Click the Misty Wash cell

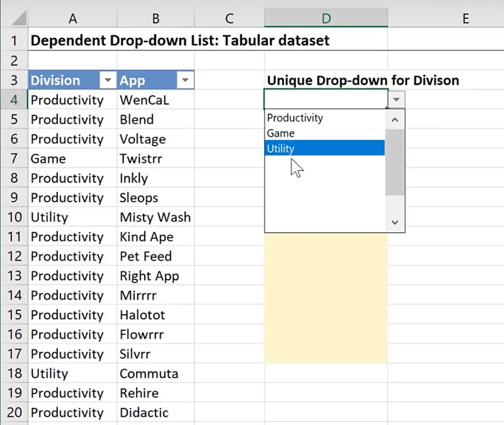point(155,217)
